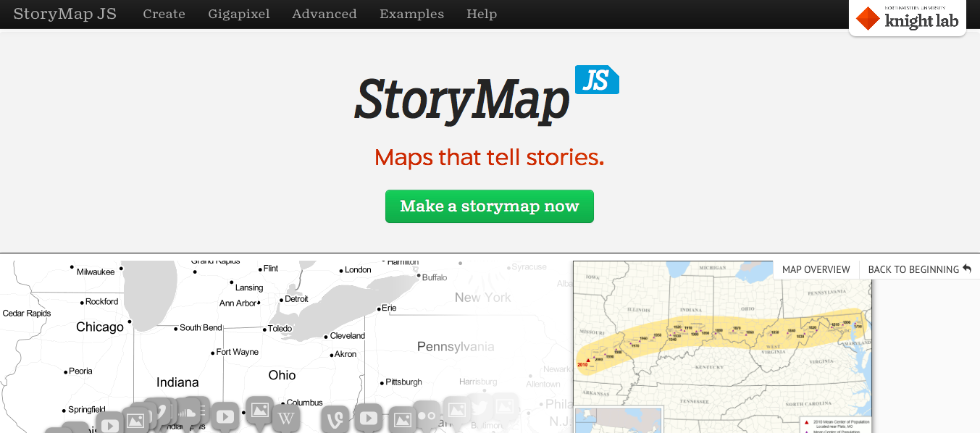This screenshot has width=980, height=433.
Task: Open the Examples nav item
Action: click(x=412, y=14)
